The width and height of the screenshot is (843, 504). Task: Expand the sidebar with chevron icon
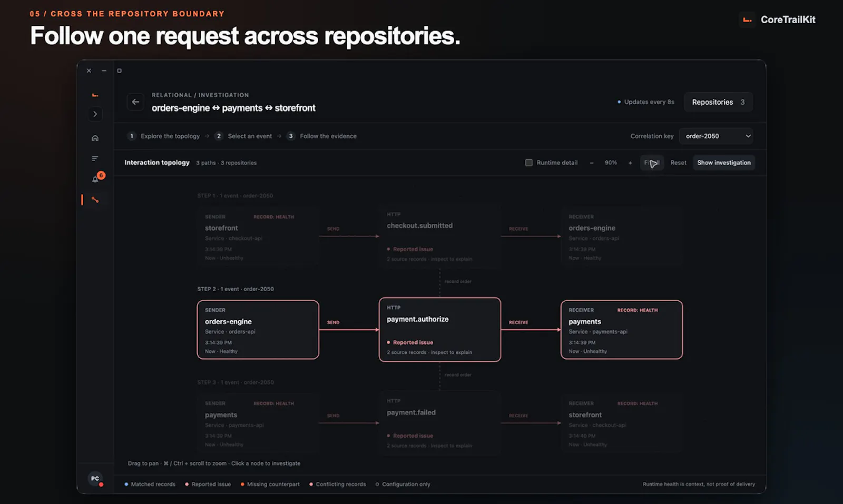[x=95, y=114]
